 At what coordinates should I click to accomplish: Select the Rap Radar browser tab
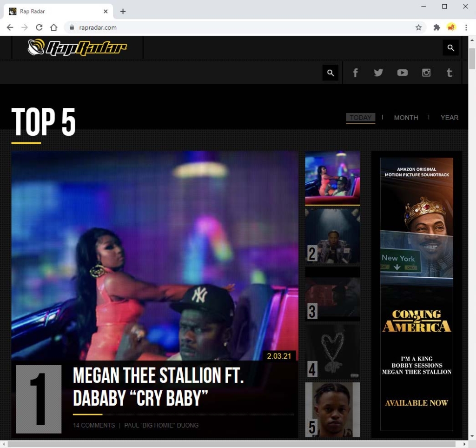tap(58, 11)
